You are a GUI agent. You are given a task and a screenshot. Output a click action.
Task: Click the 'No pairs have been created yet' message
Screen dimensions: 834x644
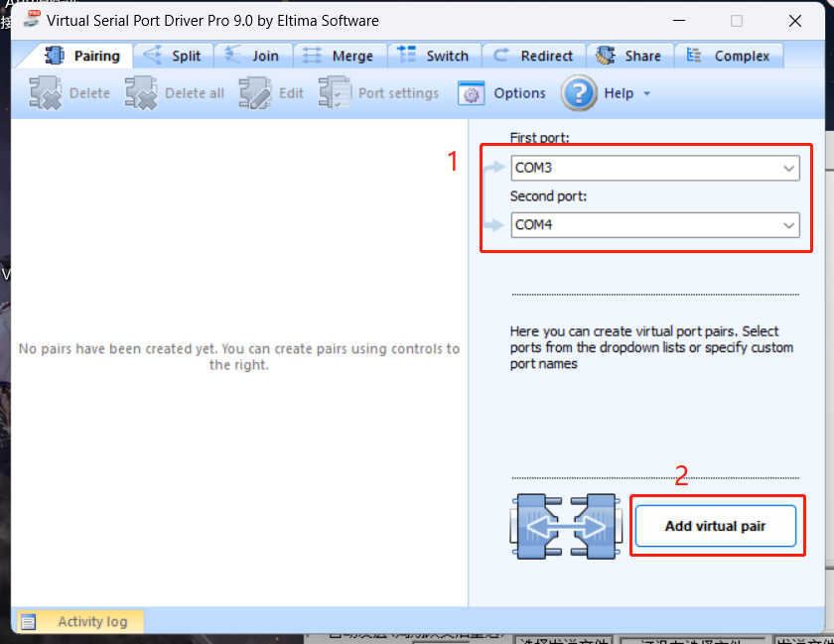[x=239, y=357]
